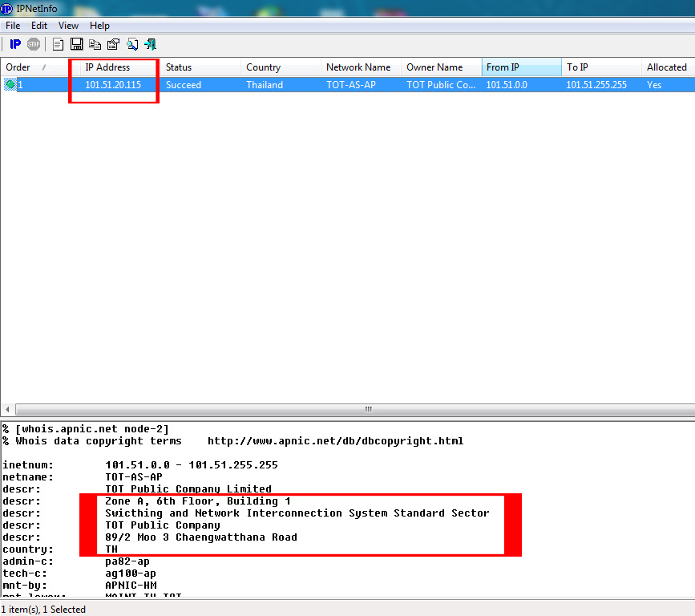Click the 101.51.0.0 From IP cell

pyautogui.click(x=507, y=85)
